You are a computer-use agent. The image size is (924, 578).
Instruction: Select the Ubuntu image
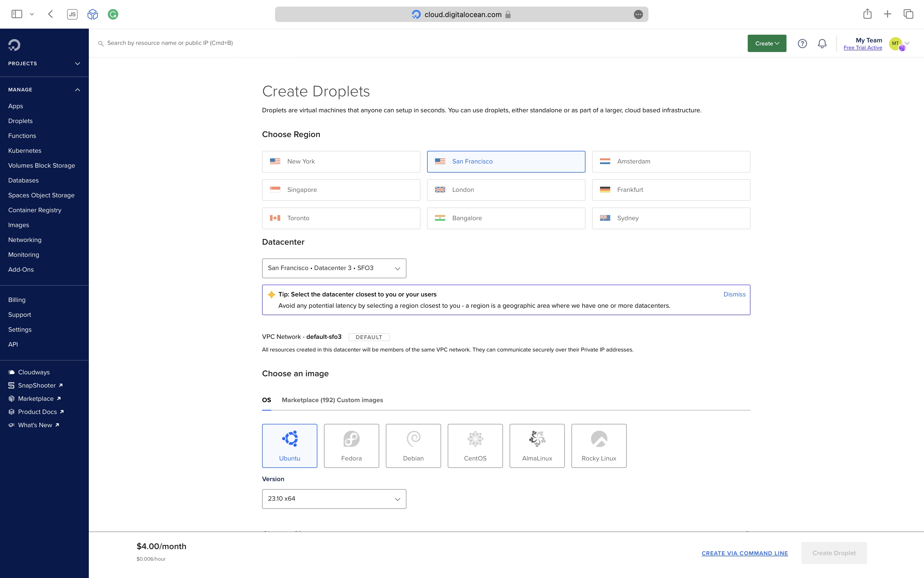289,446
